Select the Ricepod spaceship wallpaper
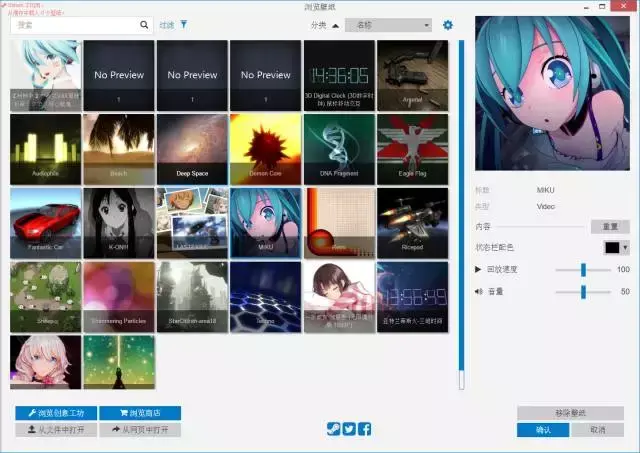640x453 pixels. pyautogui.click(x=413, y=223)
